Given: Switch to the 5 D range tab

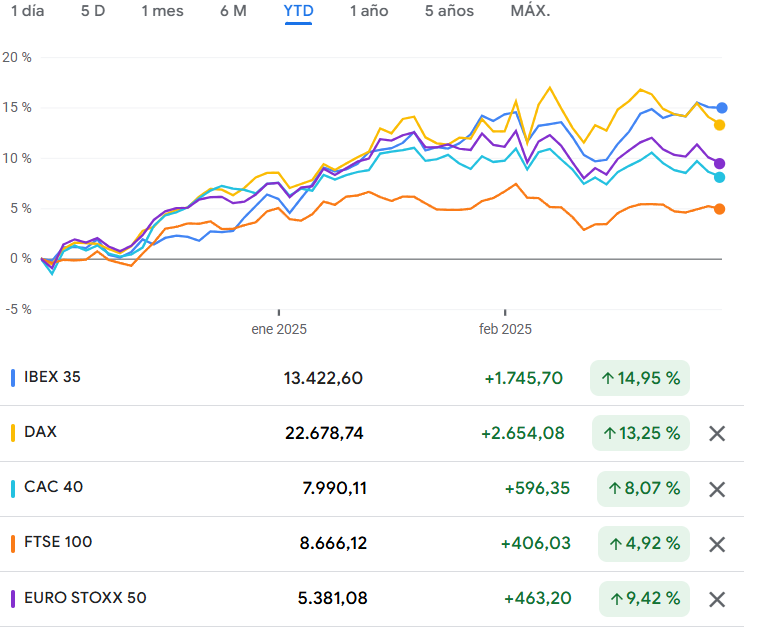Looking at the screenshot, I should [x=92, y=12].
